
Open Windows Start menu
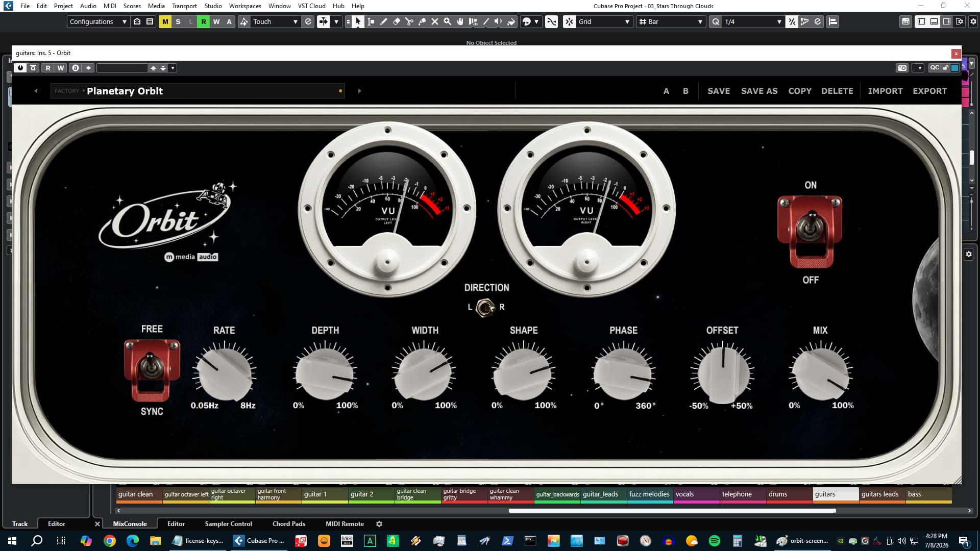pos(12,541)
